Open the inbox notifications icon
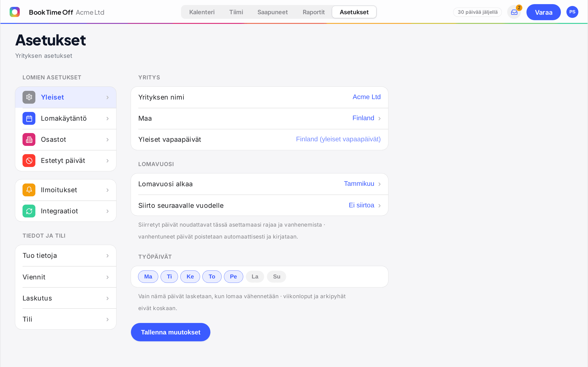 coord(514,12)
